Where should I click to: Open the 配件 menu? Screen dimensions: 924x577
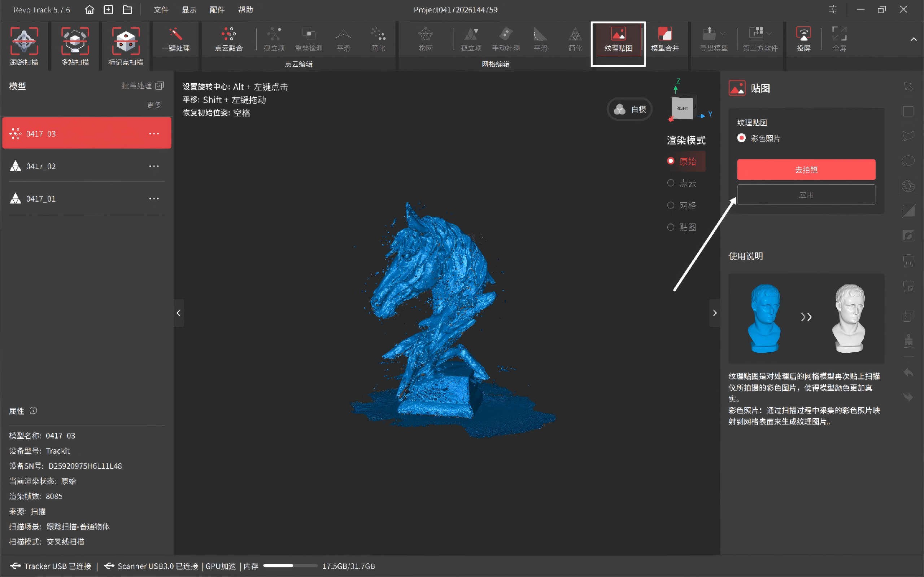pos(217,9)
